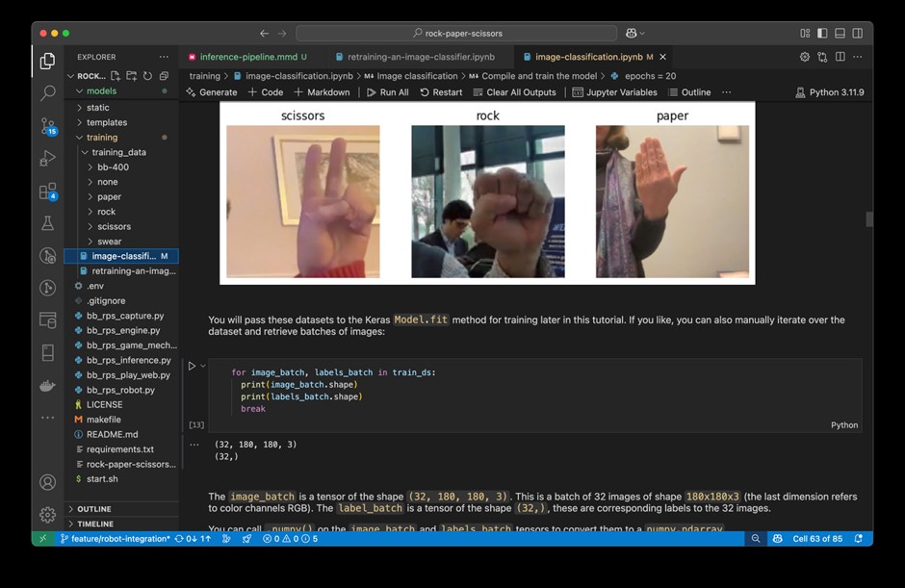
Task: Add a Markdown cell
Action: (x=323, y=92)
